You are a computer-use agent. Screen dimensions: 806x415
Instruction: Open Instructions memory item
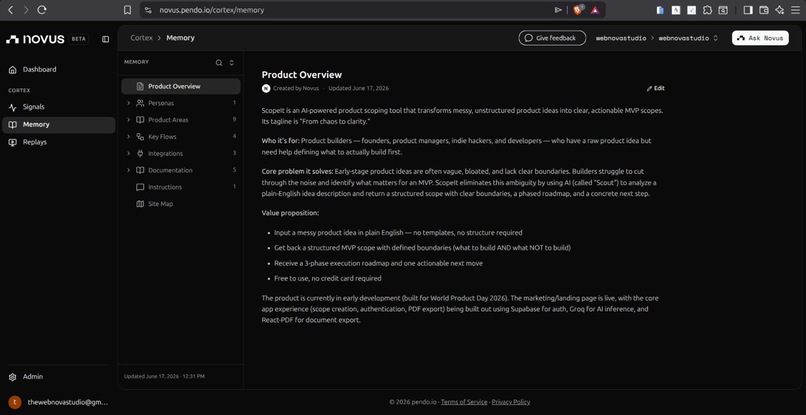click(181, 187)
